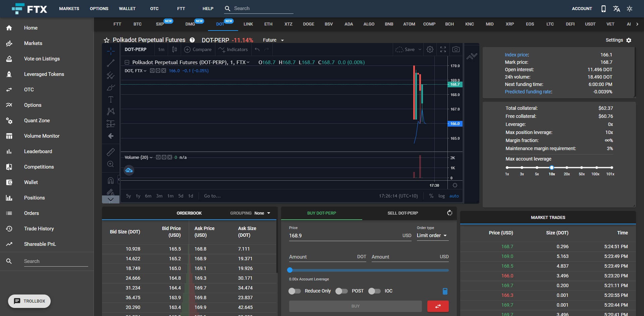644x316 pixels.
Task: Select the brush drawing tool
Action: 111,87
